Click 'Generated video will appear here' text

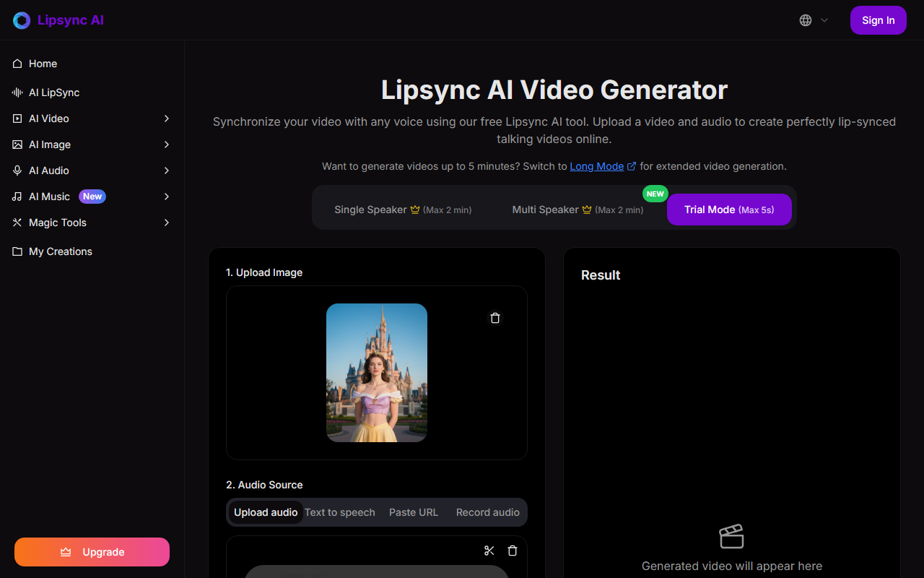click(732, 566)
